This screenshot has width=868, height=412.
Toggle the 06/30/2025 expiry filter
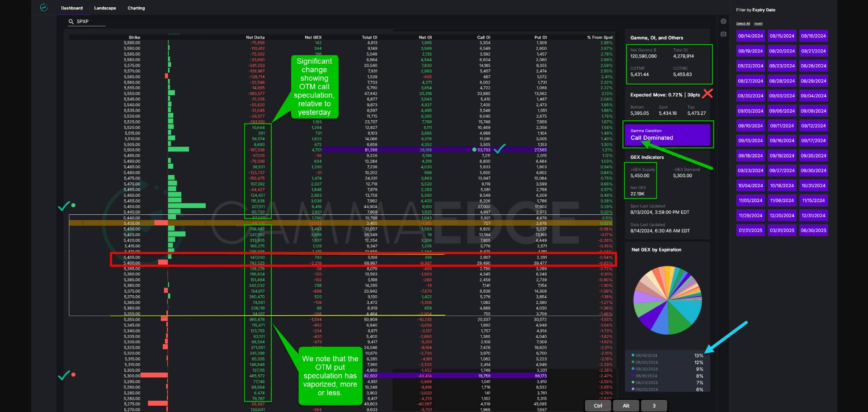813,230
